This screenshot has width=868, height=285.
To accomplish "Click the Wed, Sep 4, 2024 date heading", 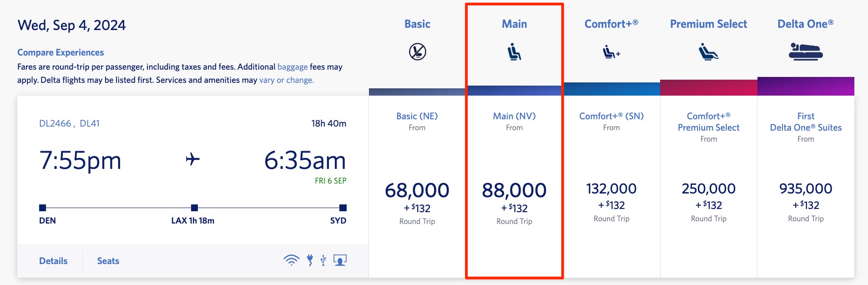I will point(71,25).
